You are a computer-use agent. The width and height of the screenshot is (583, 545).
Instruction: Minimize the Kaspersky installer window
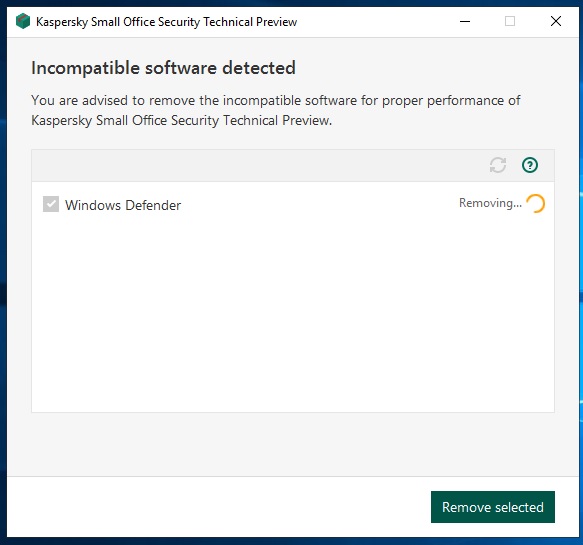coord(465,21)
